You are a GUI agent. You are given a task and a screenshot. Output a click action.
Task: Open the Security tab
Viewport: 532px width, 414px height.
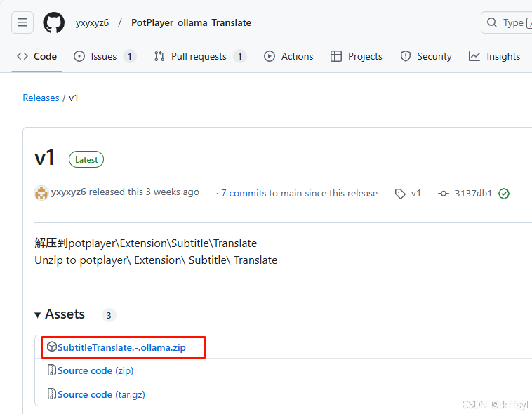(x=426, y=56)
